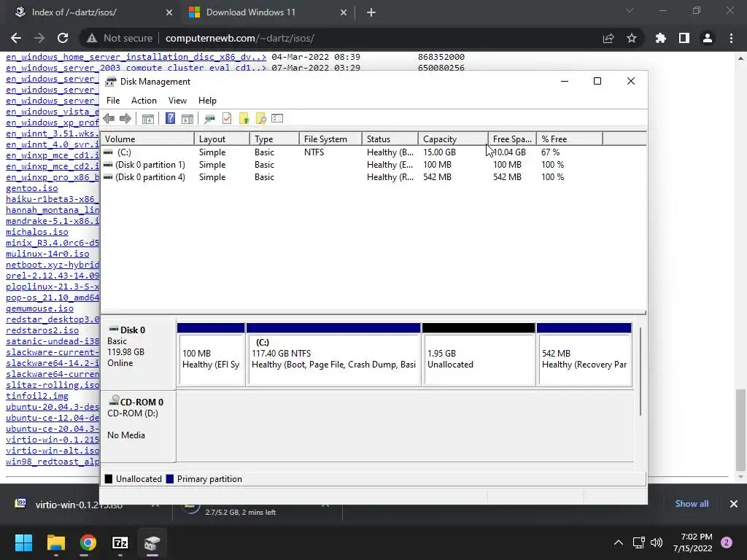The height and width of the screenshot is (560, 747).
Task: Sort by Volume column header
Action: (147, 139)
